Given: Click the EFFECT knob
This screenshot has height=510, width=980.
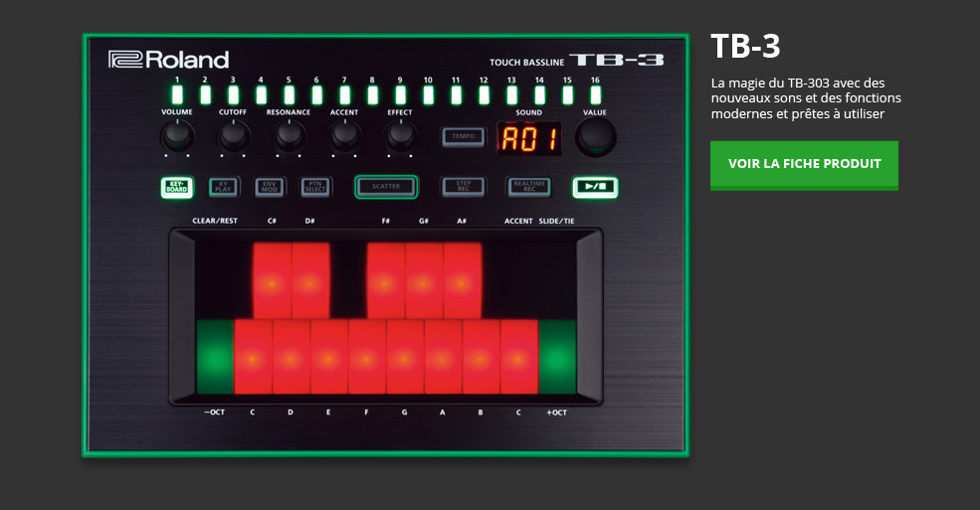Looking at the screenshot, I should (400, 137).
